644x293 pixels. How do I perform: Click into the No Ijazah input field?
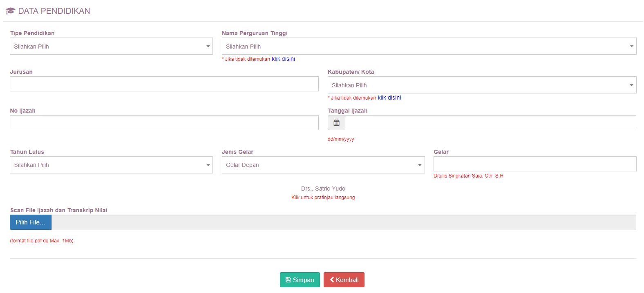click(164, 123)
